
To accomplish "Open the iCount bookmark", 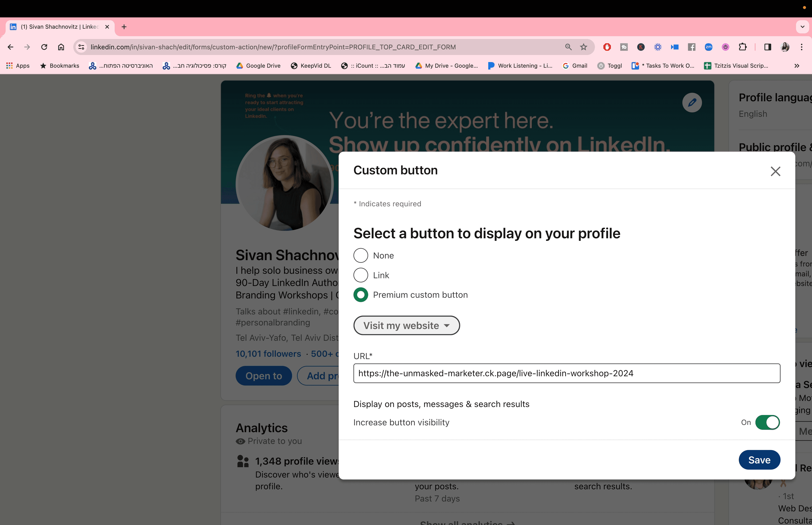I will pos(373,66).
